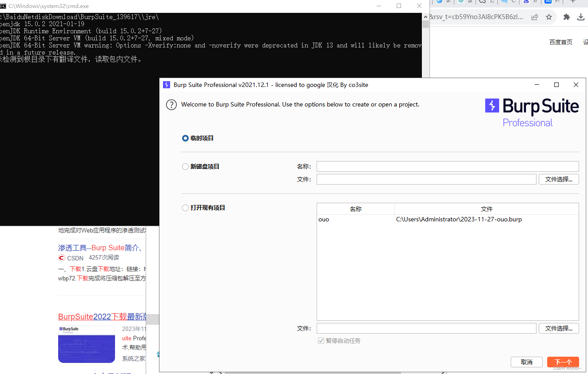Click the cmd window vertical scrollbar thumb
The image size is (588, 374).
click(x=425, y=24)
